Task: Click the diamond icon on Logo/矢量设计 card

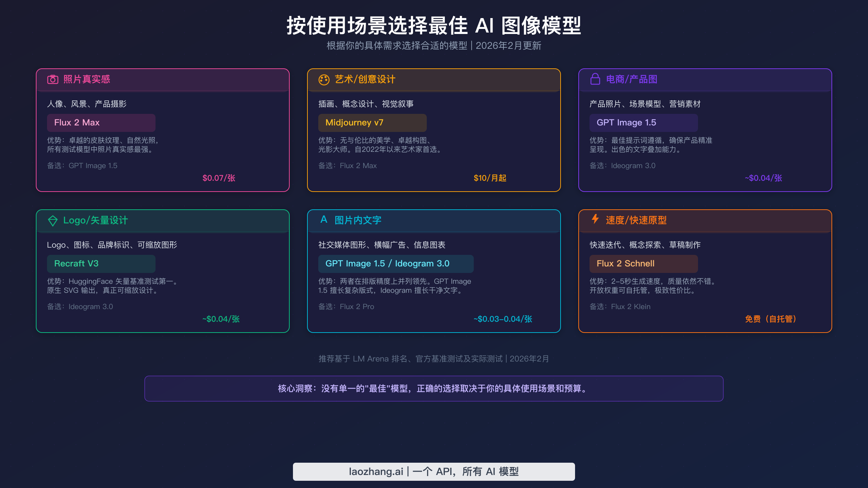Action: pyautogui.click(x=53, y=220)
